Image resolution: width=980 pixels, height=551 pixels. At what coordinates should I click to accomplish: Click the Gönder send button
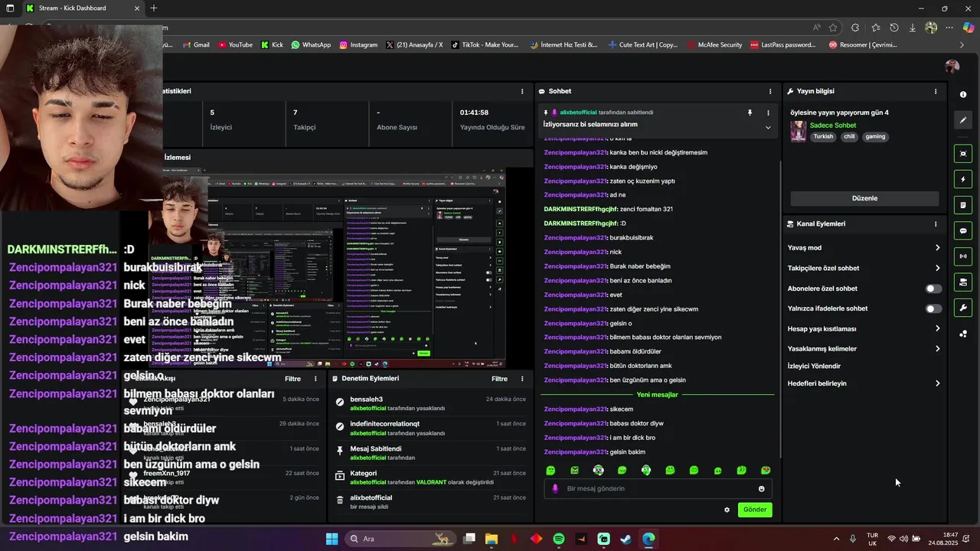(755, 510)
